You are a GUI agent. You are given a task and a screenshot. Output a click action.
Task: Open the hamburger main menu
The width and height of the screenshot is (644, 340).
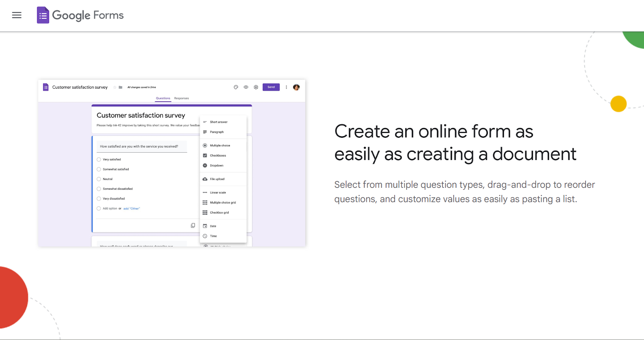(x=17, y=15)
